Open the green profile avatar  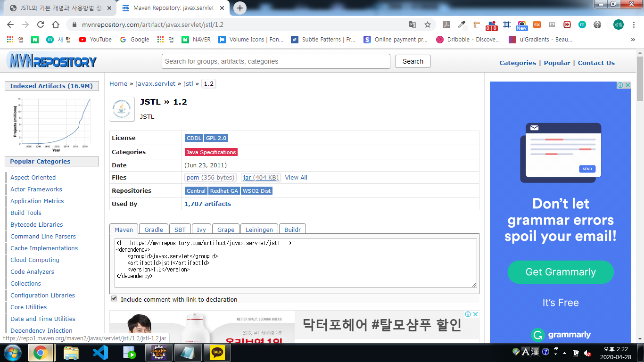click(618, 25)
